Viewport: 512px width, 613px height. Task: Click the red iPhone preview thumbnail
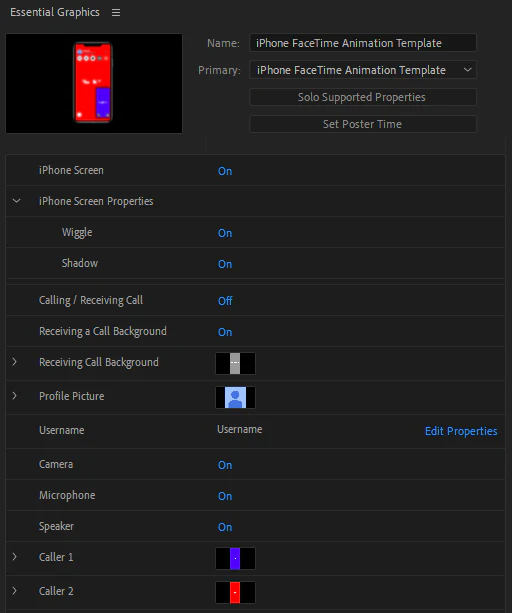tap(94, 83)
